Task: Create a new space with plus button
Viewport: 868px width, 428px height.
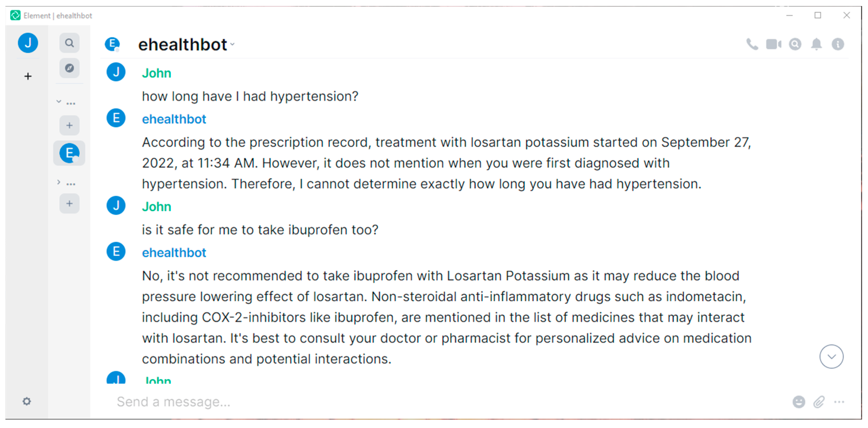Action: [28, 76]
